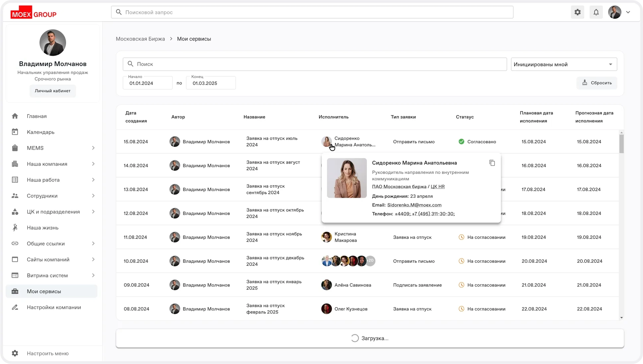Click the Начало date field
The height and width of the screenshot is (364, 643).
[148, 83]
